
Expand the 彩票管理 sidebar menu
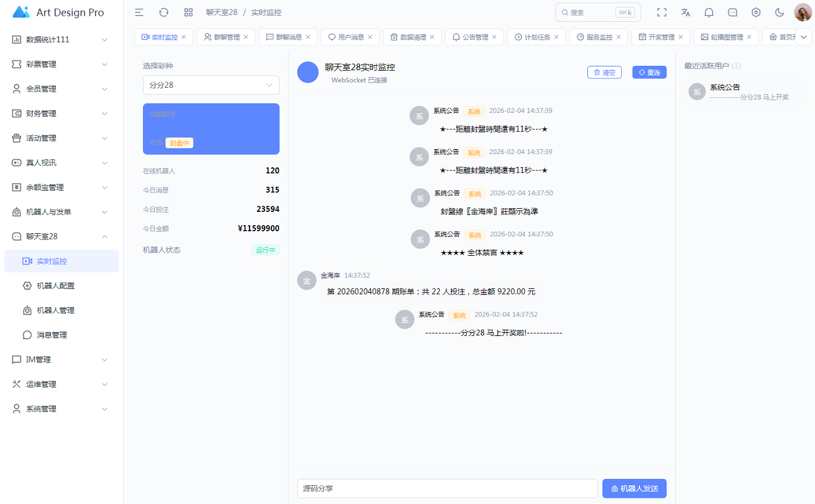pos(61,64)
